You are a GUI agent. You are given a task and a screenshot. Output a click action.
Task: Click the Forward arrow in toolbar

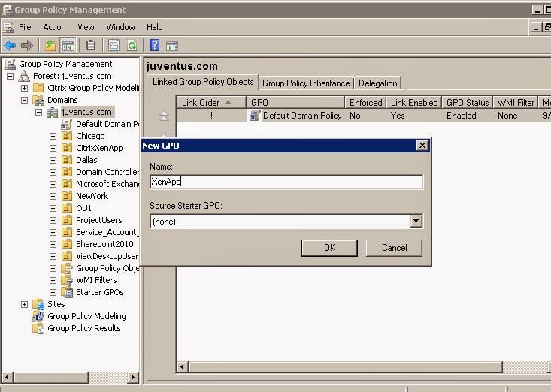tap(27, 45)
